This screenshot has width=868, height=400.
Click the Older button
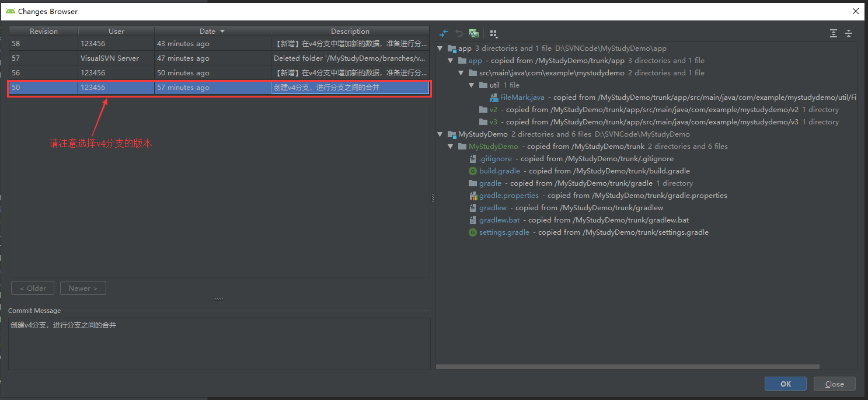coord(33,288)
